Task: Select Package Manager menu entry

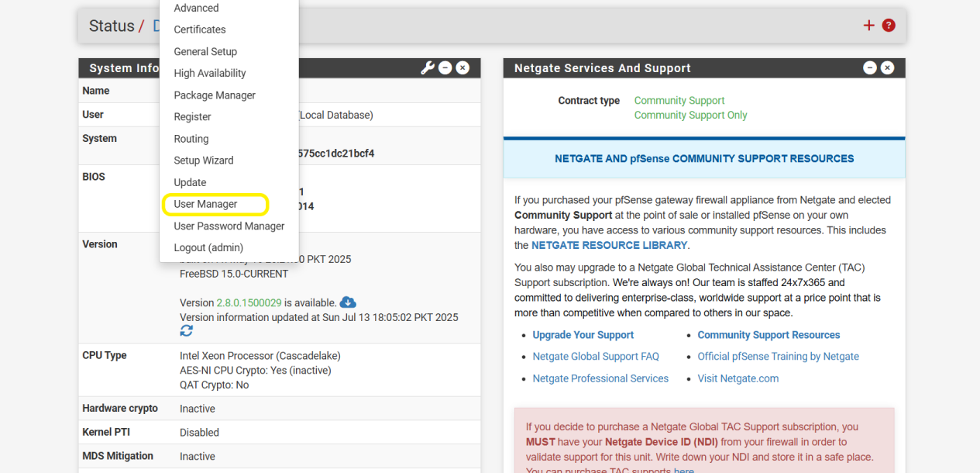Action: click(215, 95)
